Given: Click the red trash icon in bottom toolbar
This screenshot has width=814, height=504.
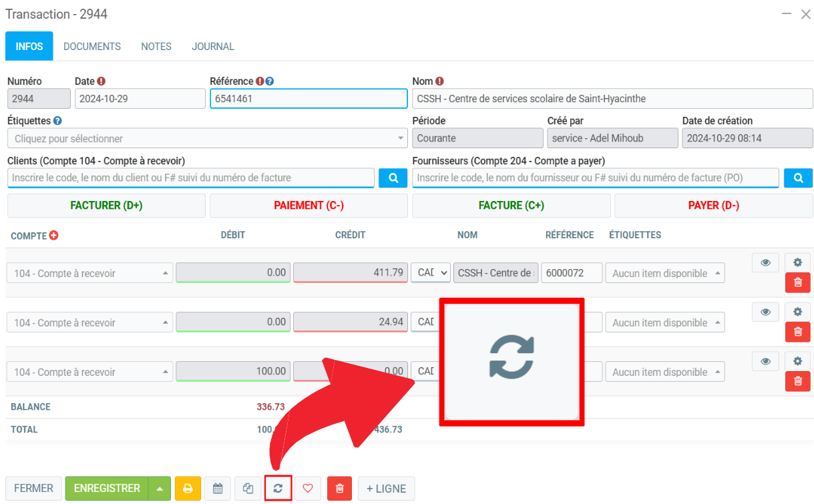Looking at the screenshot, I should [x=339, y=489].
